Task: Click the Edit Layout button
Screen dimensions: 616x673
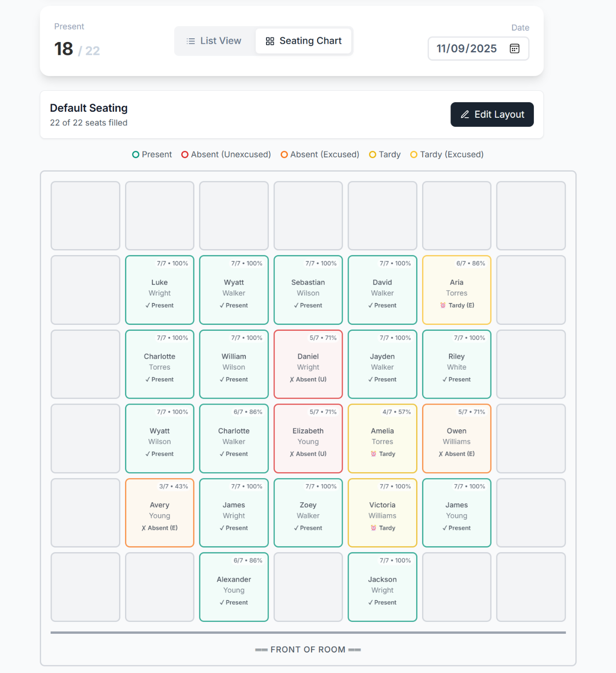Action: tap(492, 115)
